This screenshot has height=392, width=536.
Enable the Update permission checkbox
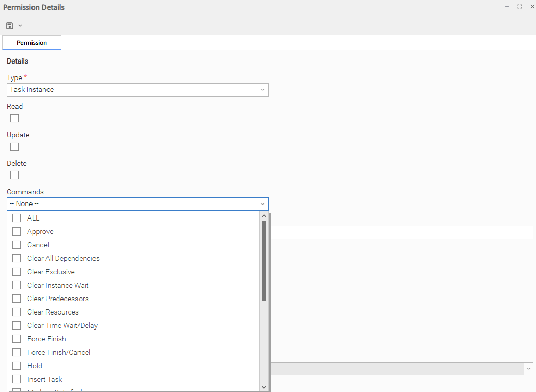pos(14,147)
